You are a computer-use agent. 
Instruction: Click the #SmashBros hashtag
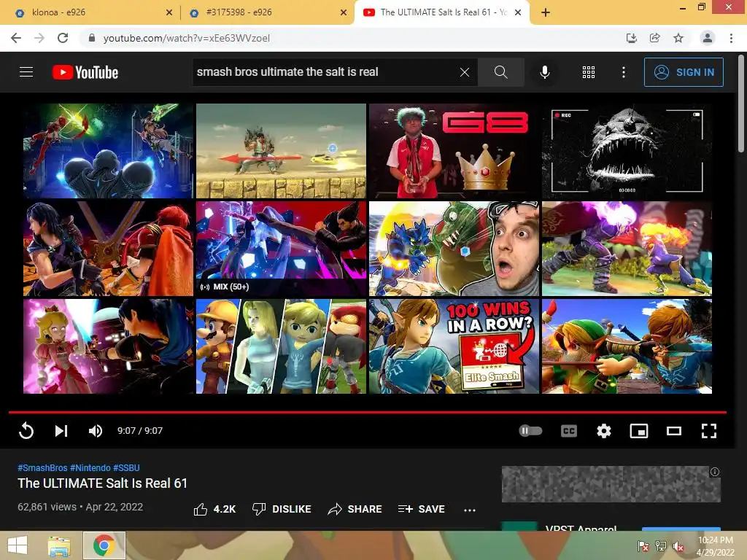42,467
